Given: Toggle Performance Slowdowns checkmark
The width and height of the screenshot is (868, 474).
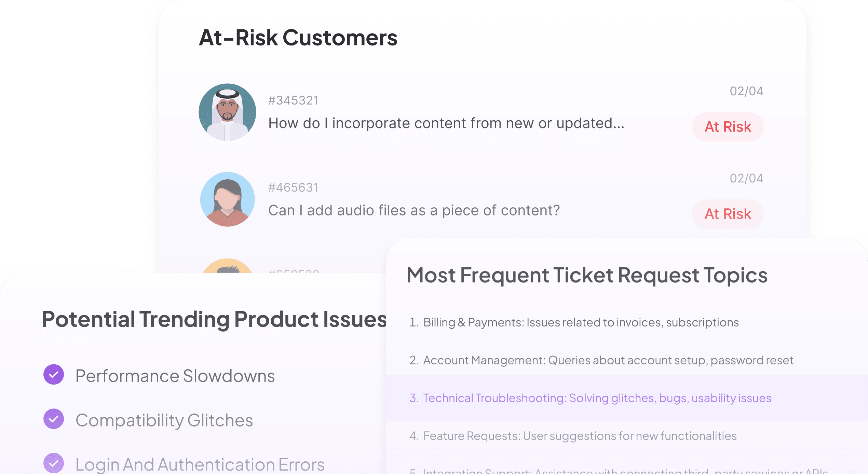Looking at the screenshot, I should click(x=54, y=375).
